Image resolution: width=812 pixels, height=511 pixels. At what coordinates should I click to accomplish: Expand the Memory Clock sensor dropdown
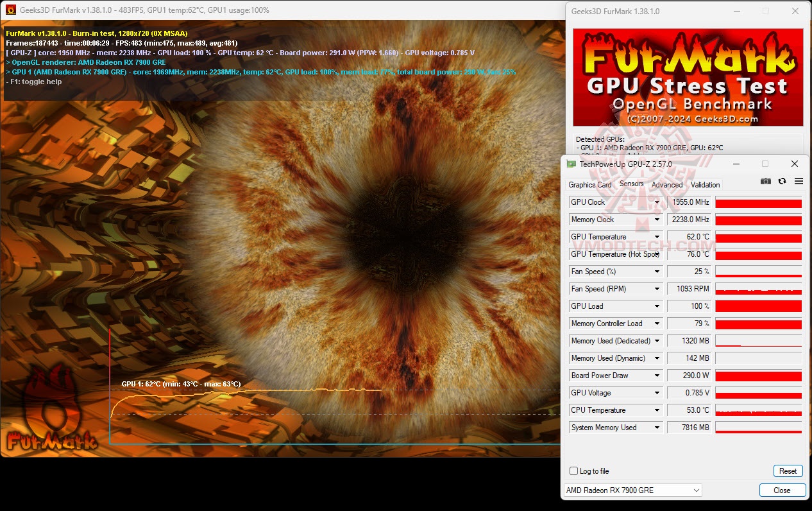point(657,220)
